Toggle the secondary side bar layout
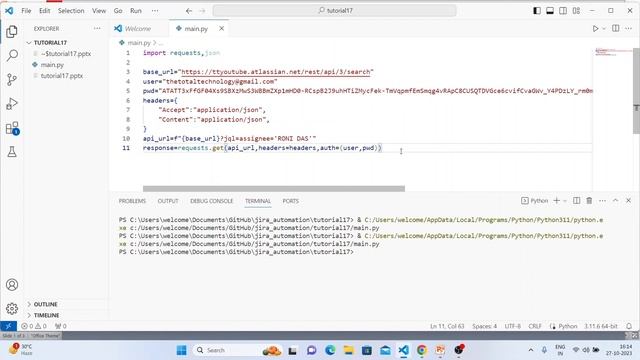Image resolution: width=640 pixels, height=360 pixels. (x=563, y=11)
